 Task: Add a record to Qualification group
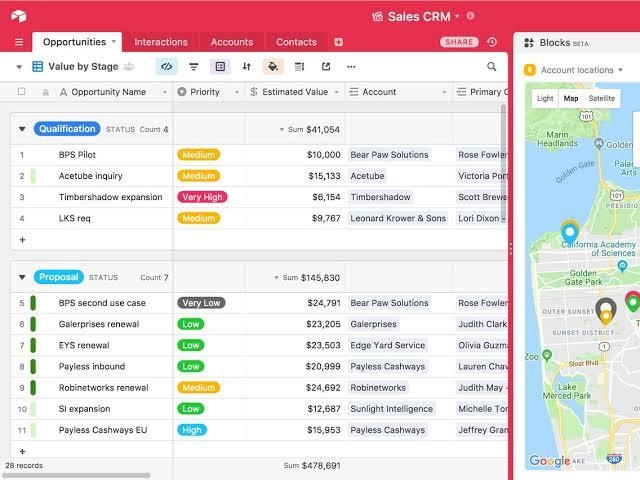(22, 240)
